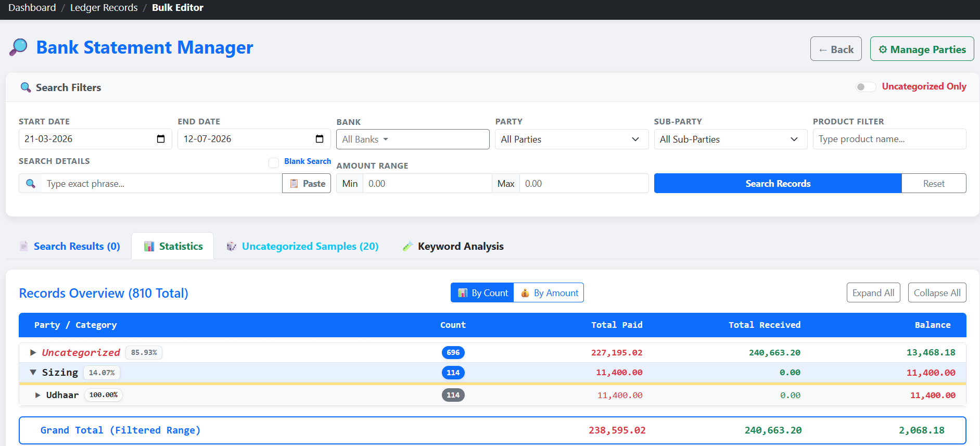The width and height of the screenshot is (980, 446).
Task: Click Collapse All button
Action: 937,292
